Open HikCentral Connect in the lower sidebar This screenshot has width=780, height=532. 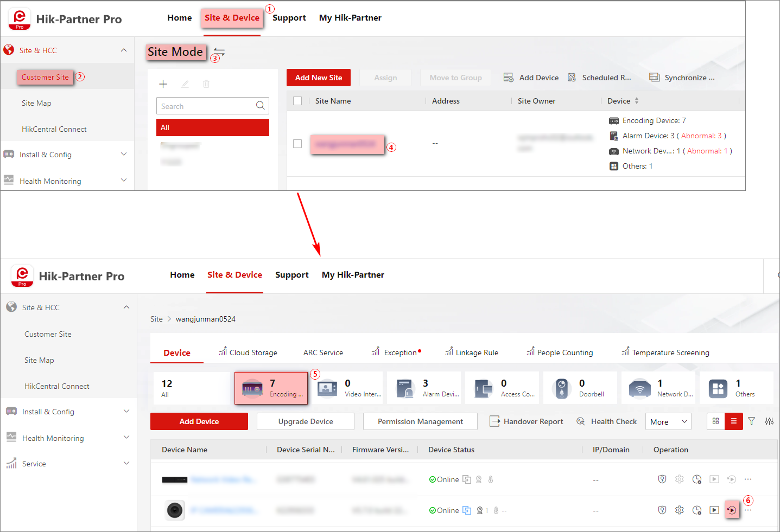(x=57, y=386)
